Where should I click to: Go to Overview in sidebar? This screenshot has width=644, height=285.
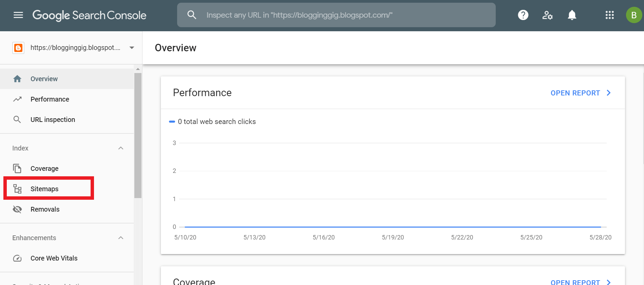point(67,79)
